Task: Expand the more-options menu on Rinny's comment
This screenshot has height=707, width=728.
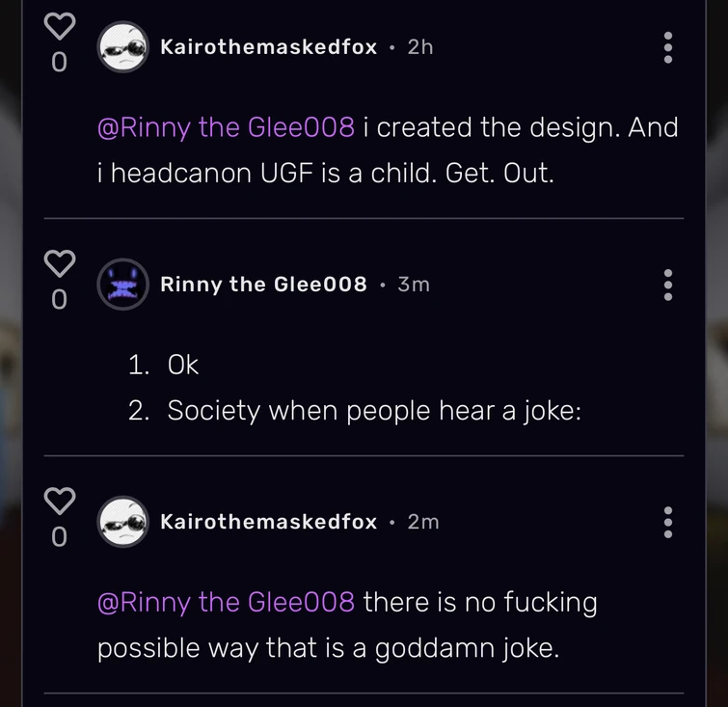Action: 668,285
